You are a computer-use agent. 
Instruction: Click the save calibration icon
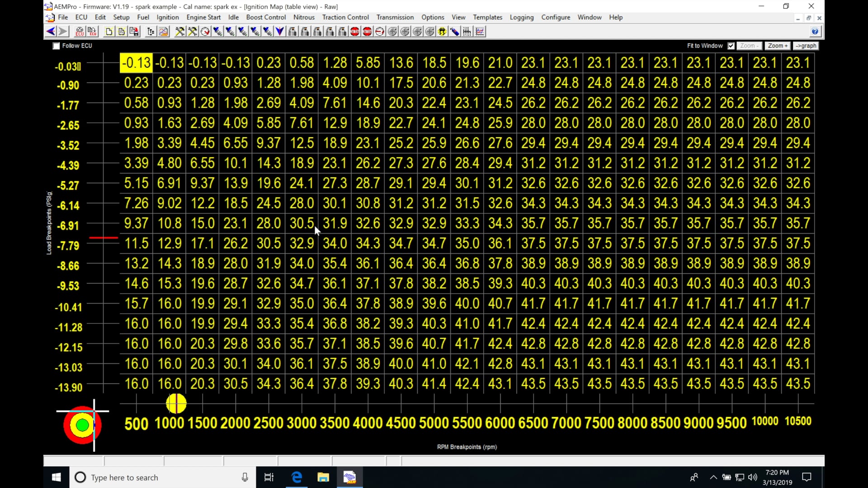tap(133, 31)
